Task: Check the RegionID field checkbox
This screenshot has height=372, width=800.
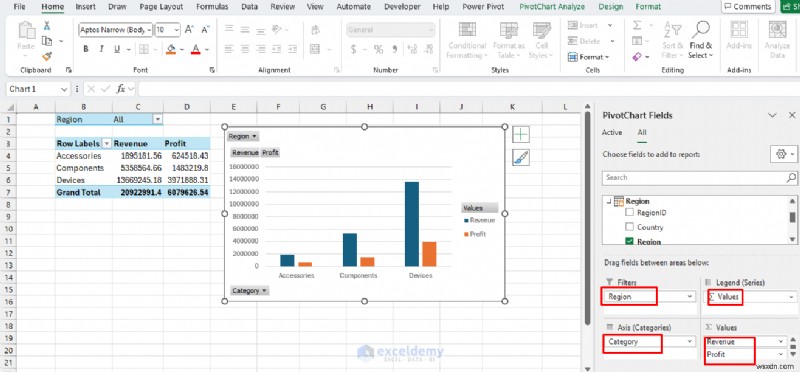Action: click(x=630, y=213)
